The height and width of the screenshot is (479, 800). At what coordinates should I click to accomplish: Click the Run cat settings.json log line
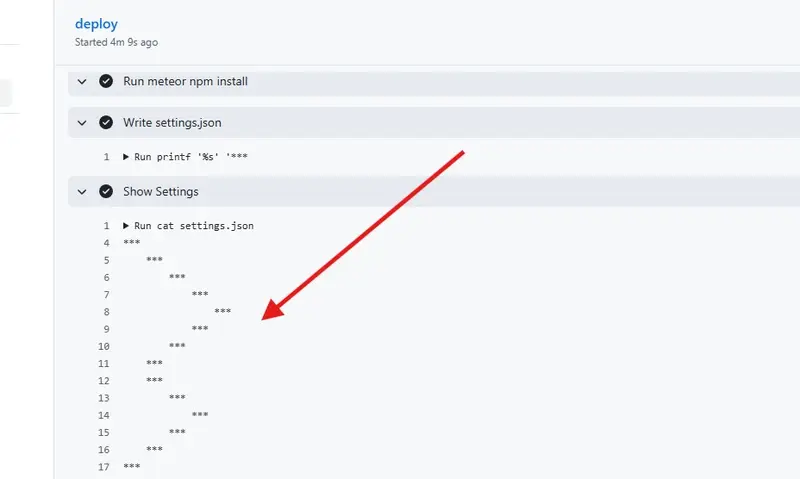pyautogui.click(x=194, y=225)
